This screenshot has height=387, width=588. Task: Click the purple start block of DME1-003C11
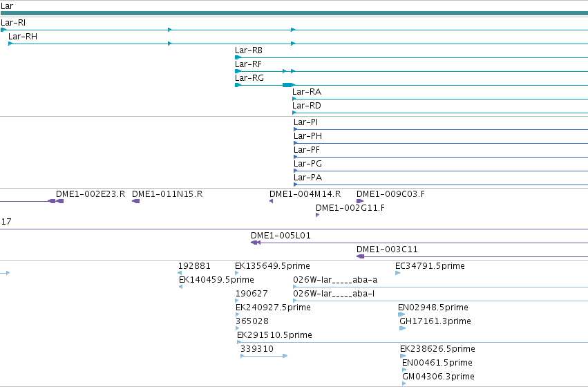pyautogui.click(x=361, y=256)
